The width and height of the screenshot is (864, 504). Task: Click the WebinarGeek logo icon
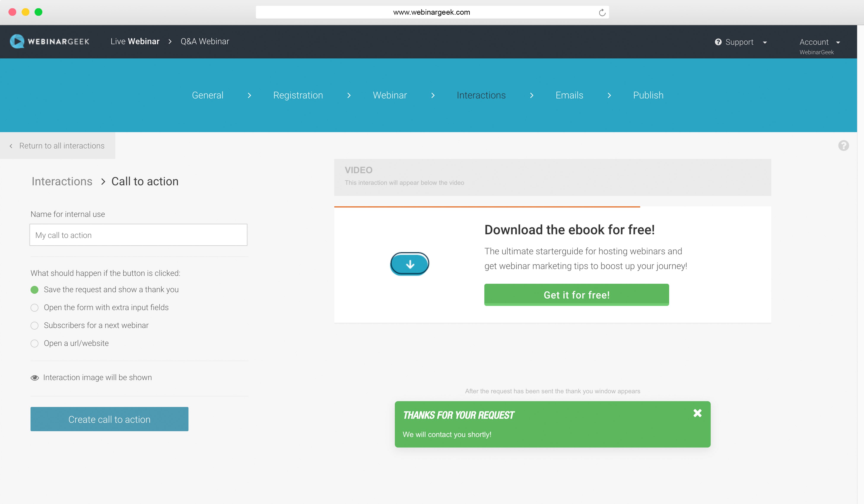(17, 41)
